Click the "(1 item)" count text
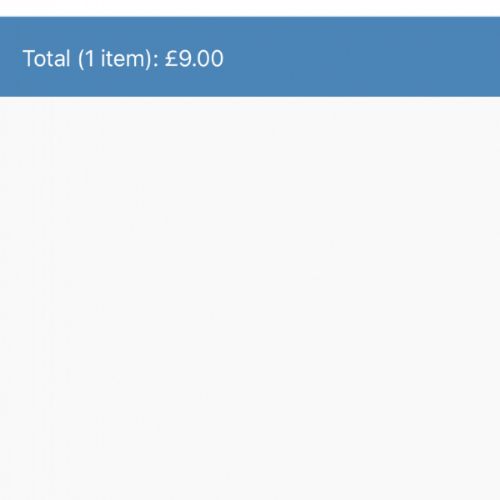Image resolution: width=500 pixels, height=500 pixels. point(115,59)
